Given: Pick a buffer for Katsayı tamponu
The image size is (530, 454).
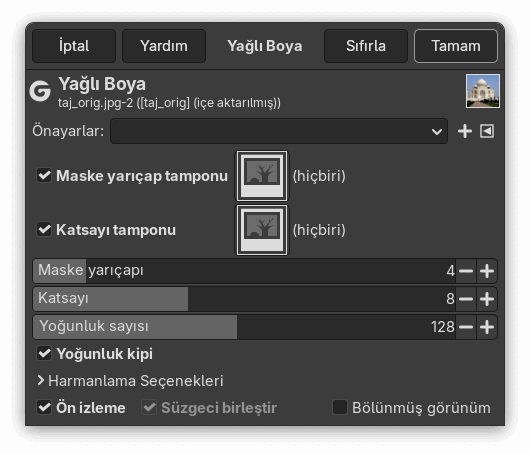Looking at the screenshot, I should click(x=262, y=230).
